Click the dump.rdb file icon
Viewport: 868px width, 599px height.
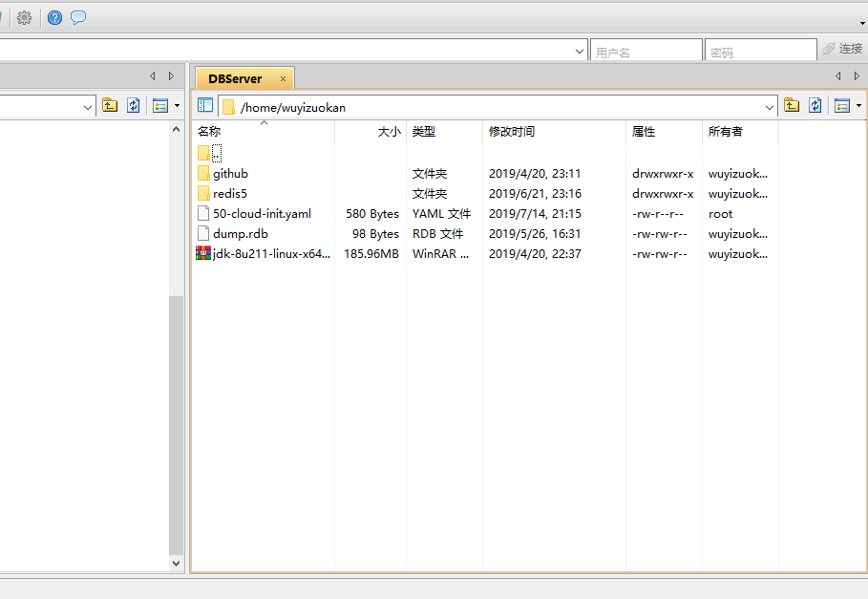pyautogui.click(x=203, y=233)
